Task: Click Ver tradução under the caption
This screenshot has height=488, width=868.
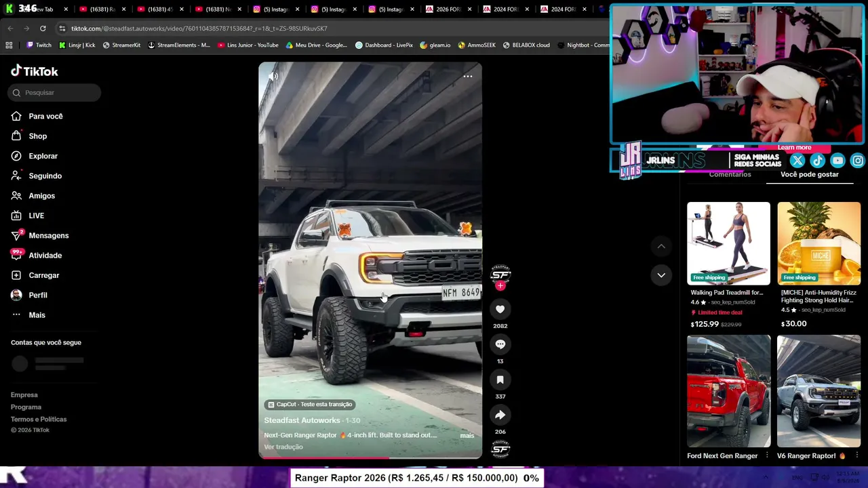Action: tap(283, 447)
